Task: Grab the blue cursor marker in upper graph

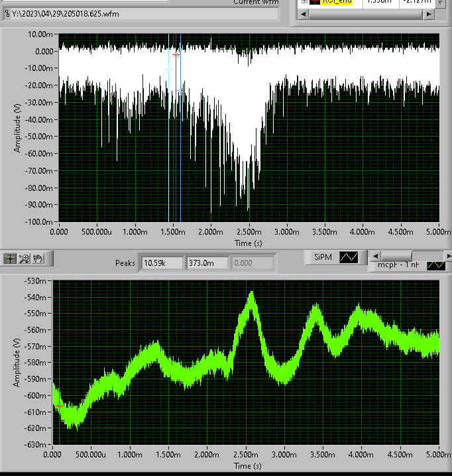Action: 180,90
